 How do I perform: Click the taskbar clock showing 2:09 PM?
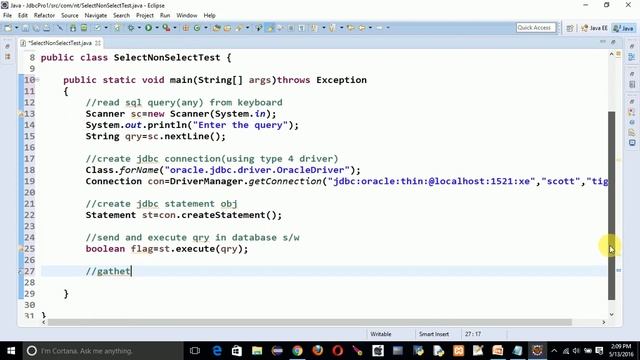coord(621,351)
